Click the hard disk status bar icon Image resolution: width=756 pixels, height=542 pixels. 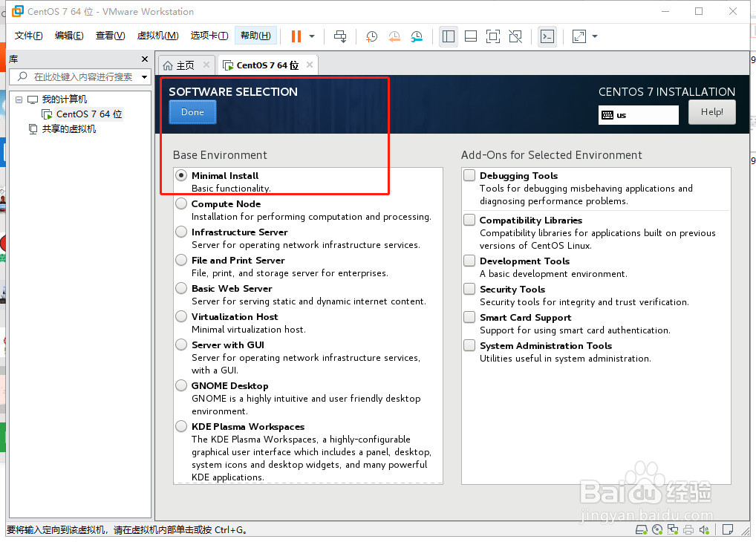point(641,530)
